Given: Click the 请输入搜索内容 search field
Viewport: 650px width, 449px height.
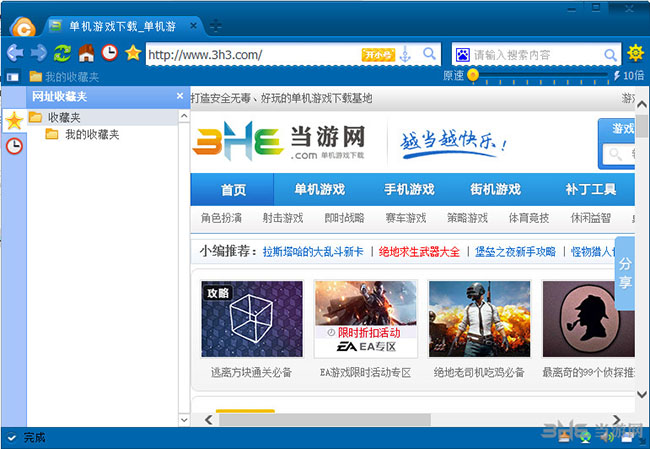Looking at the screenshot, I should coord(535,55).
